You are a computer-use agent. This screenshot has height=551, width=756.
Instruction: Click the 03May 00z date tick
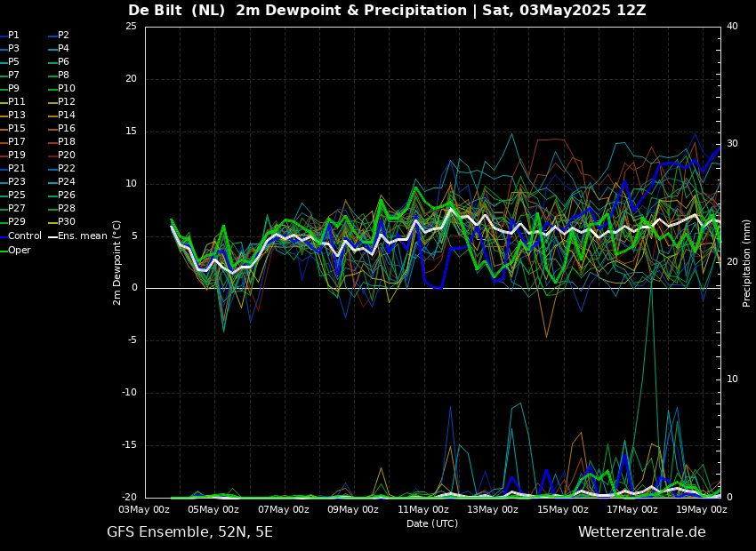pyautogui.click(x=144, y=510)
